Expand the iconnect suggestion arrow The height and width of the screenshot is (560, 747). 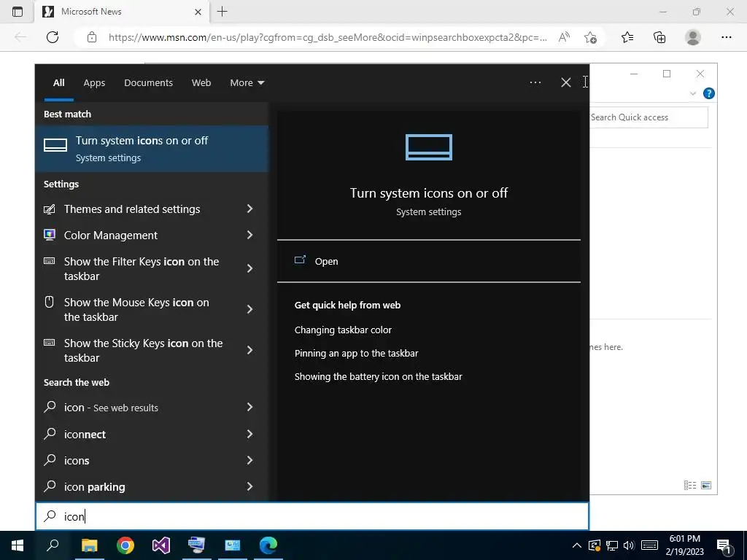249,434
